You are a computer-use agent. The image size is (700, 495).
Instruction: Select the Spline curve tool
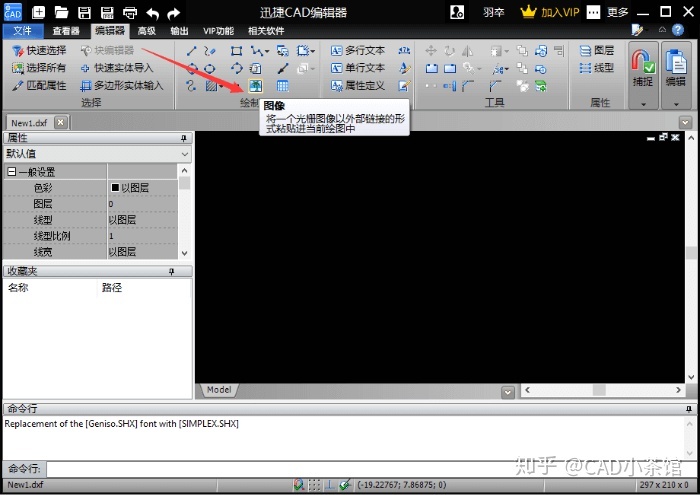(191, 86)
